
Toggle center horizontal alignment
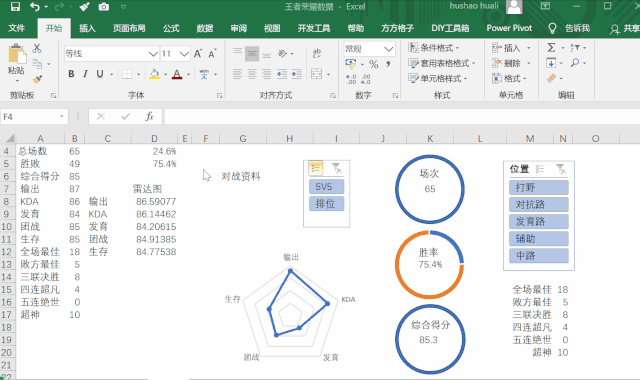tap(252, 74)
